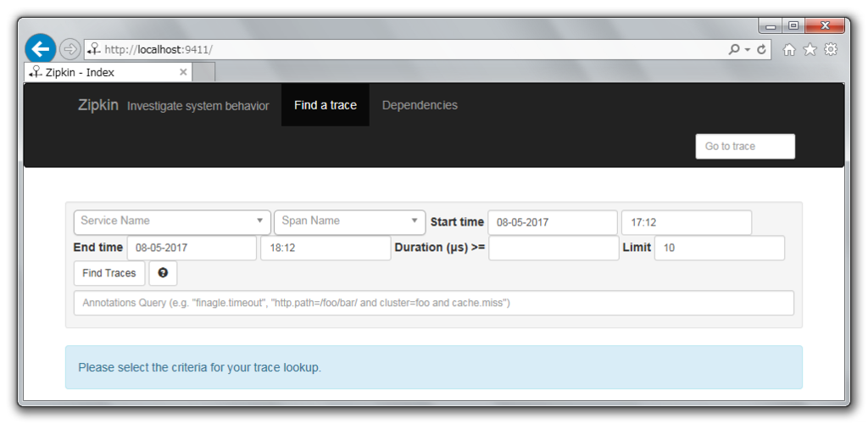The image size is (868, 424).
Task: Click the Go to trace input
Action: point(745,146)
